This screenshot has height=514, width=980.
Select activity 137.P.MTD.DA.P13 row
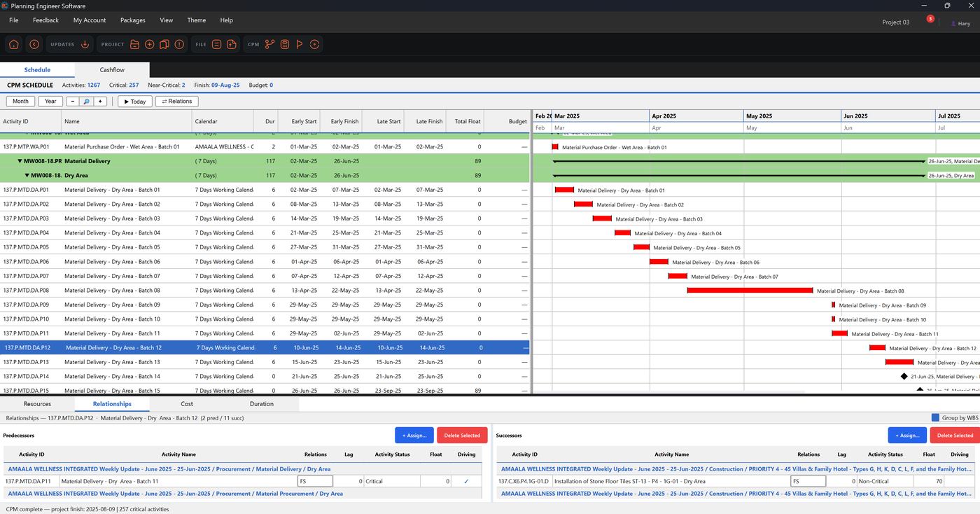click(265, 362)
